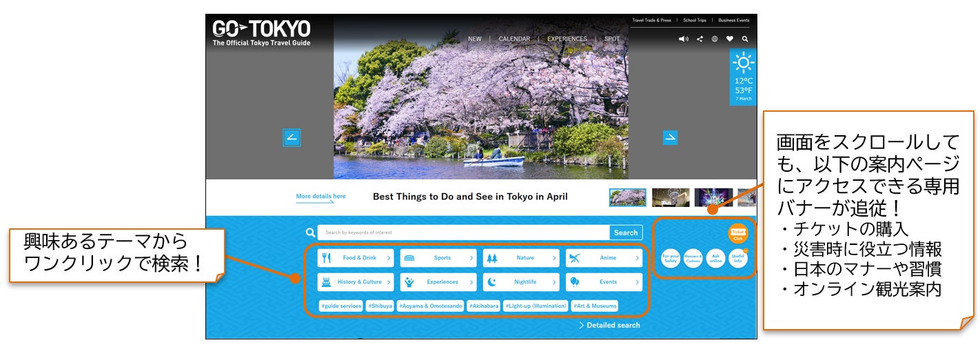
Task: Click the magnifier beside the keyword field
Action: [x=310, y=232]
